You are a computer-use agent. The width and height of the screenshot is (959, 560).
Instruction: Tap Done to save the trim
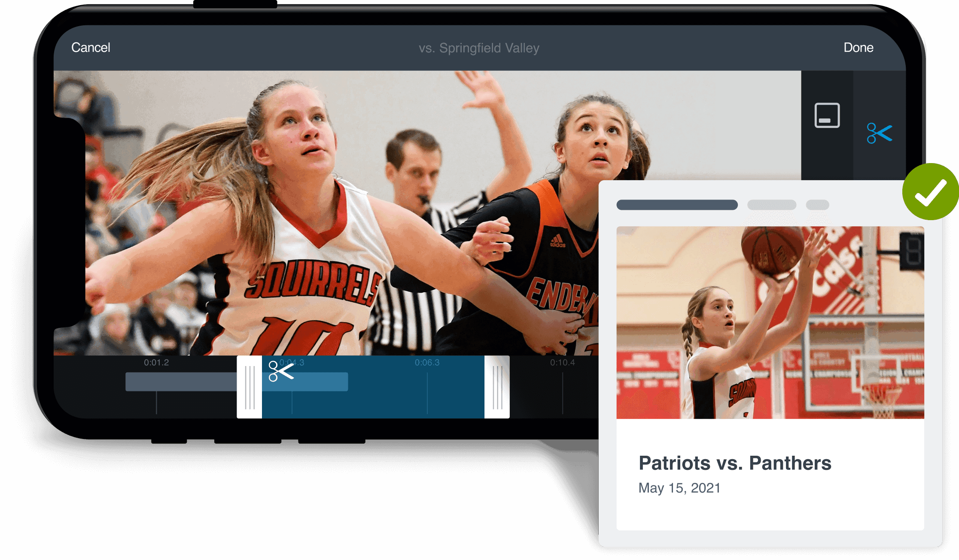(x=858, y=48)
